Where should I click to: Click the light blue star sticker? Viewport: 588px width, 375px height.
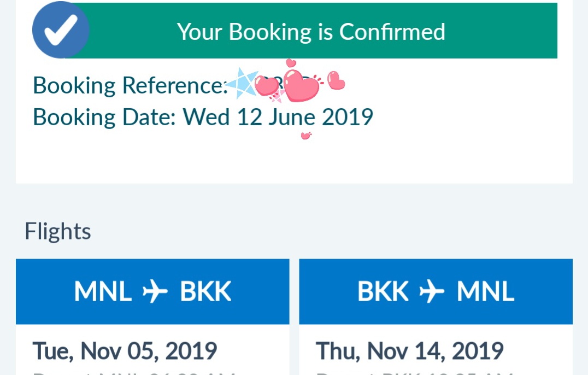tap(242, 83)
